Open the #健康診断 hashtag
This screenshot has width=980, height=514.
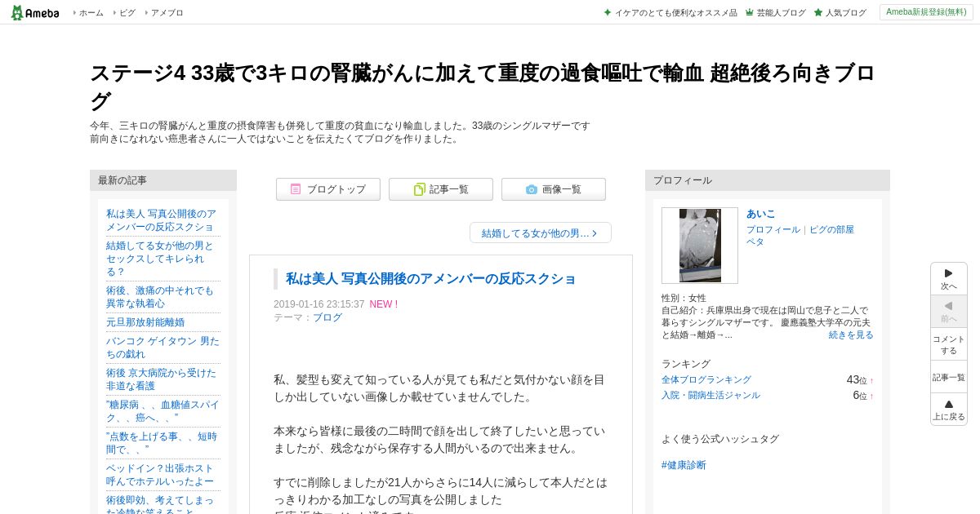pos(684,465)
